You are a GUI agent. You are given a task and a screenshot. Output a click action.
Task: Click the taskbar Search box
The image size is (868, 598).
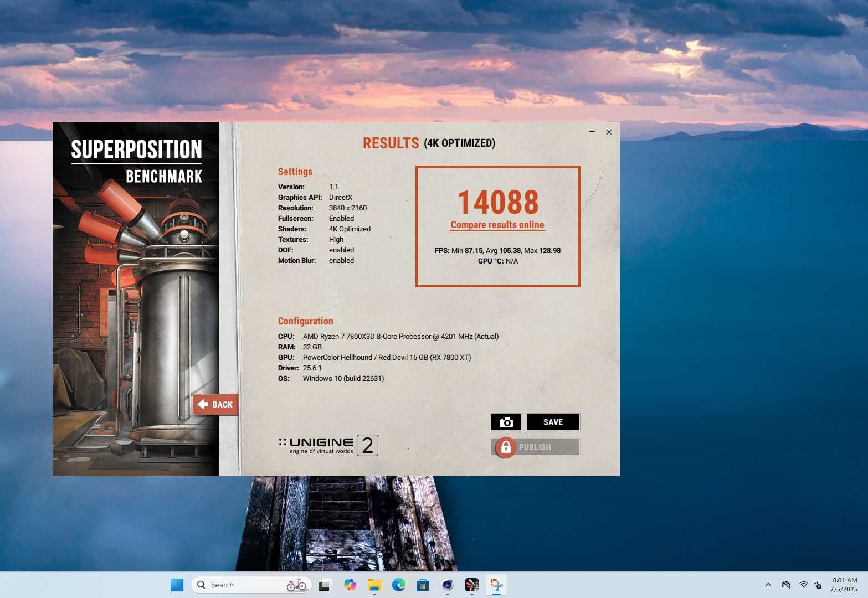[x=251, y=585]
